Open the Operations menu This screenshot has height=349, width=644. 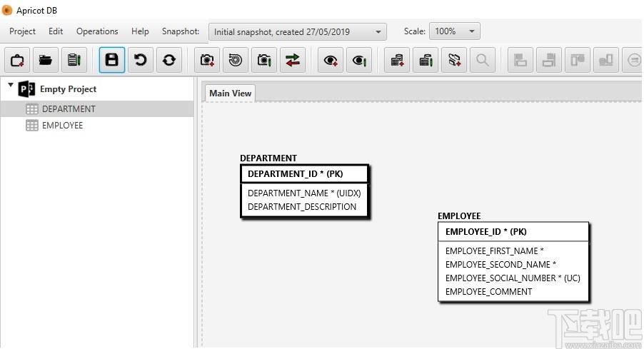coord(97,31)
